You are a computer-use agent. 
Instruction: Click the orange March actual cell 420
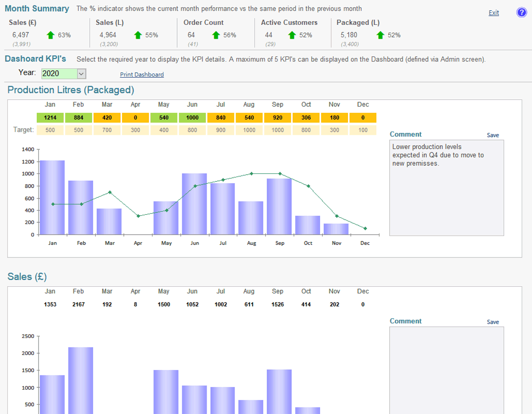(x=107, y=118)
